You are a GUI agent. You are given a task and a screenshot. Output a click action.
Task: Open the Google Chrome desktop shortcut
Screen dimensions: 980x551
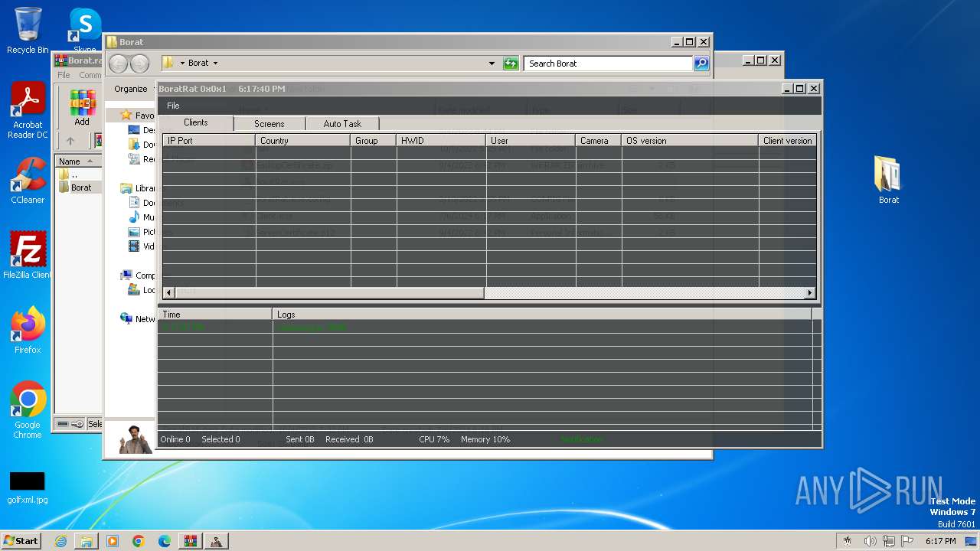28,411
